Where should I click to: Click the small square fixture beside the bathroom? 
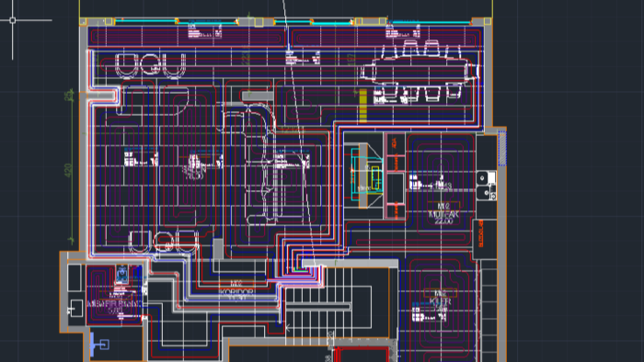pyautogui.click(x=75, y=309)
